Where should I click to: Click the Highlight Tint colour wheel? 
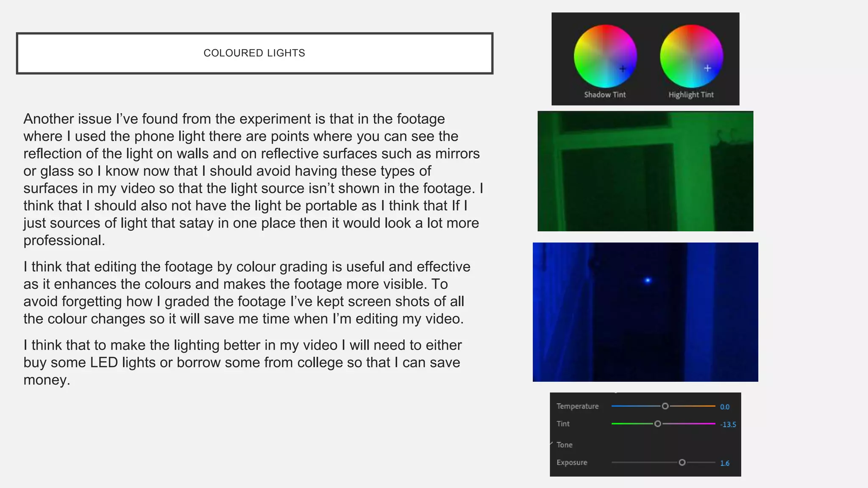[691, 56]
